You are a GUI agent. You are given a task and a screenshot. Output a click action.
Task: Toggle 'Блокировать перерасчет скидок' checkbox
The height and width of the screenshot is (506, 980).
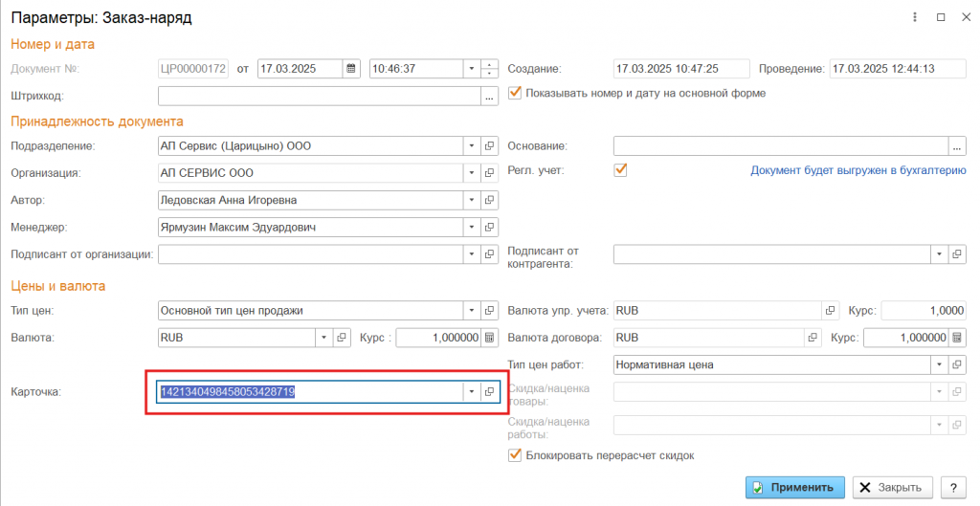(x=516, y=455)
